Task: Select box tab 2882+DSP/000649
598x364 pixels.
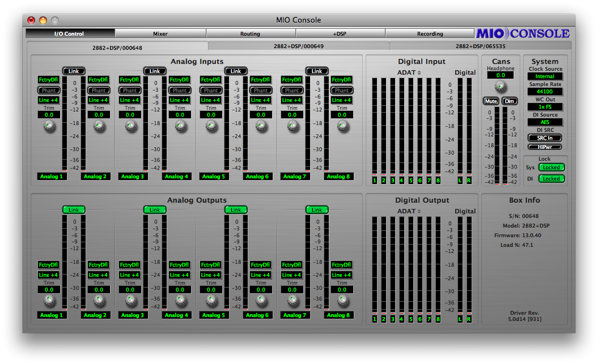Action: click(299, 46)
